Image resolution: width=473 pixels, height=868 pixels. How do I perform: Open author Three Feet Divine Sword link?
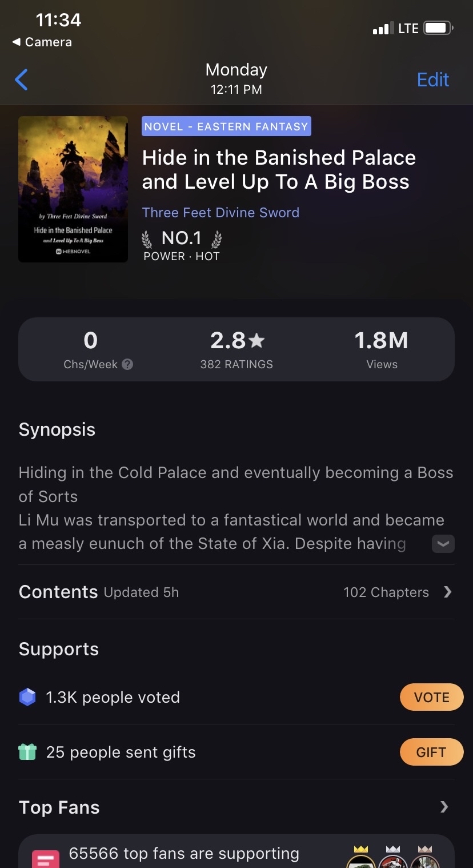point(221,213)
